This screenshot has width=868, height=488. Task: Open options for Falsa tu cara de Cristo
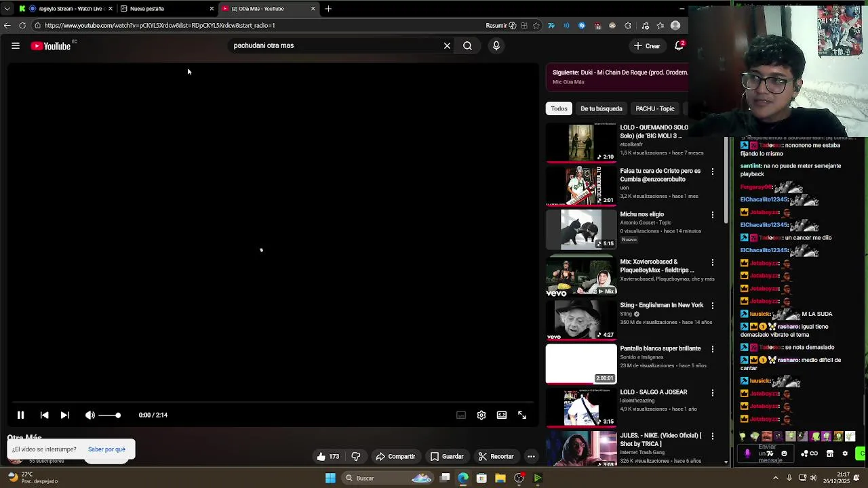[x=712, y=171]
